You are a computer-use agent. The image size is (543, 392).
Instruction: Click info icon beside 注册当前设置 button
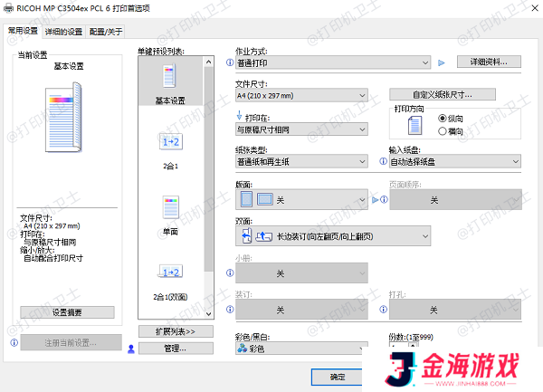(14, 342)
